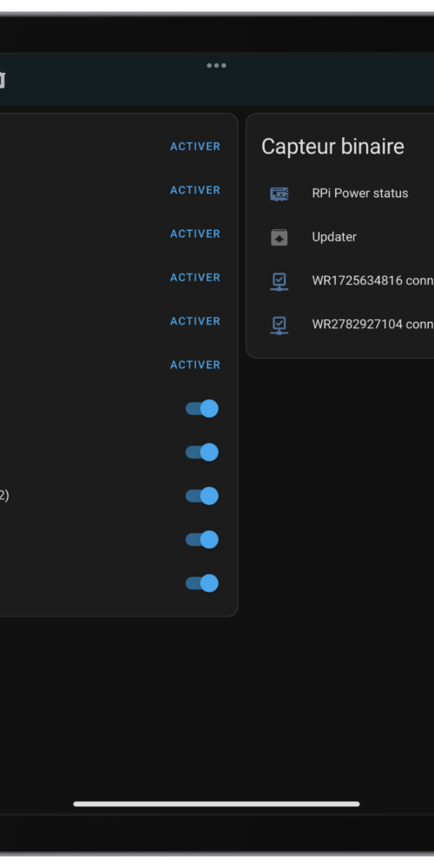Flip the fourth toggle switch off
The image size is (434, 868).
point(202,540)
